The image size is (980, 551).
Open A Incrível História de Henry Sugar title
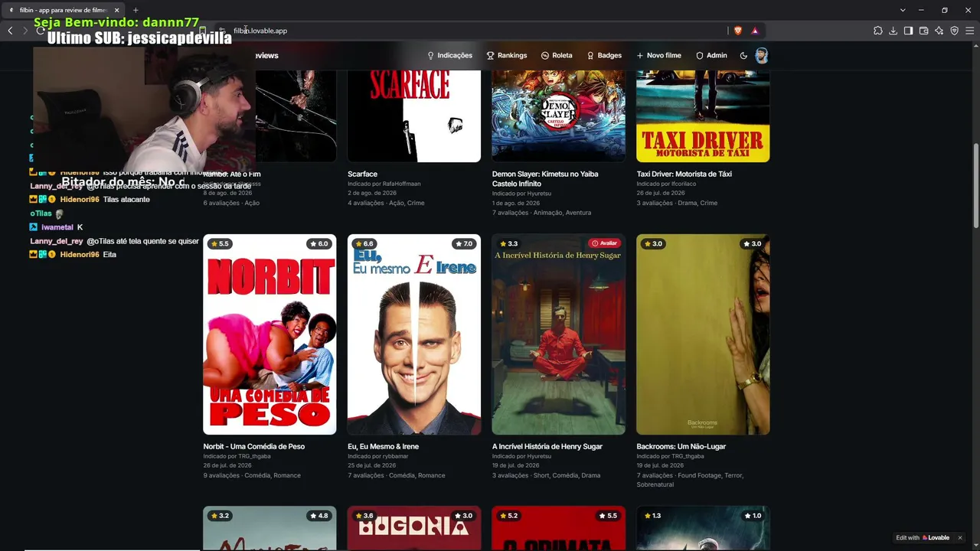tap(547, 446)
